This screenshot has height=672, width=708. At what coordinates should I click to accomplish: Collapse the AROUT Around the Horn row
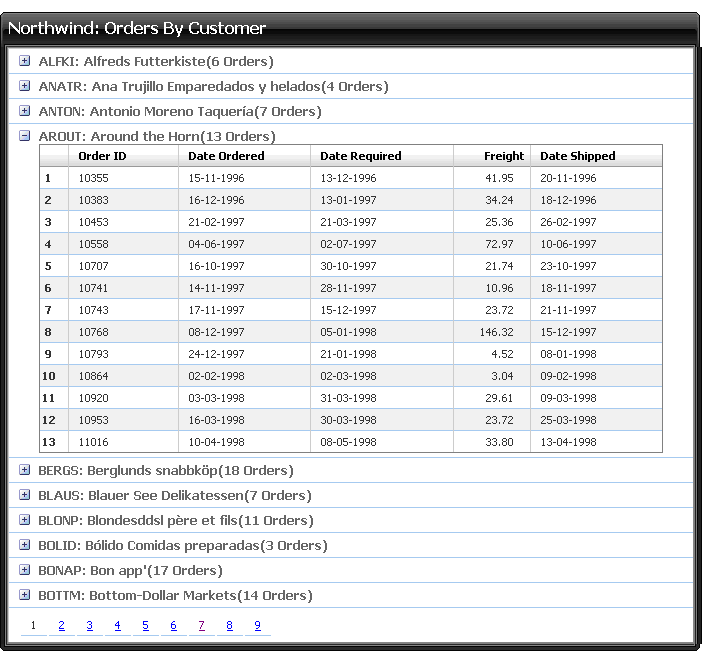coord(25,136)
